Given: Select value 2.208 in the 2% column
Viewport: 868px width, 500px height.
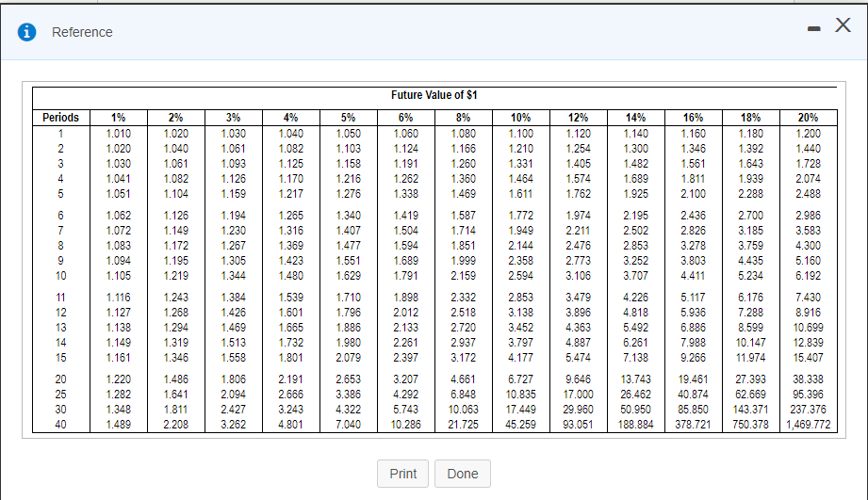Looking at the screenshot, I should coord(175,425).
